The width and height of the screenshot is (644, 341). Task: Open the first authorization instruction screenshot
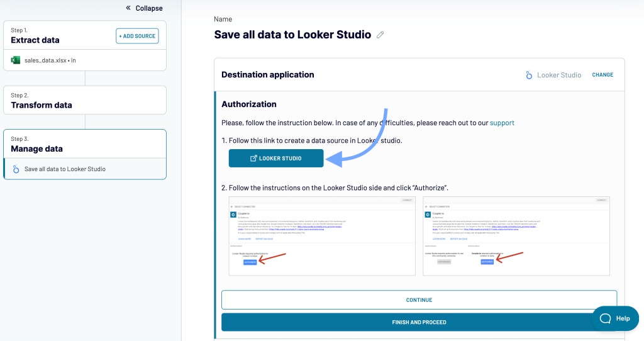(x=322, y=236)
